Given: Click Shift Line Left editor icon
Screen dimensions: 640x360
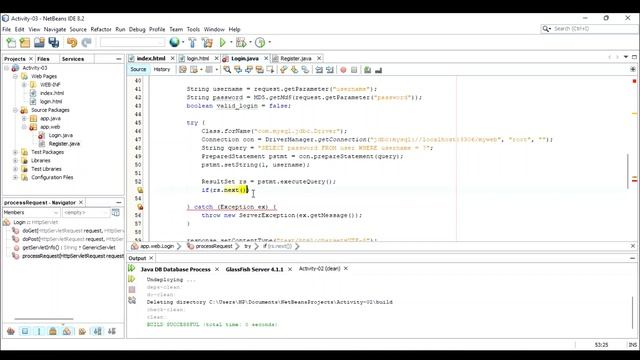Looking at the screenshot, I should [x=319, y=70].
